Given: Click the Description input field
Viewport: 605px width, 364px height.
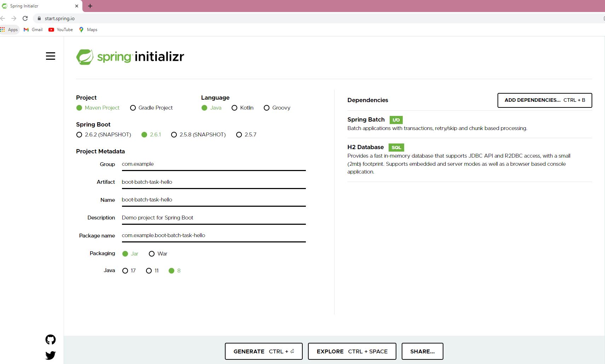Looking at the screenshot, I should (214, 218).
